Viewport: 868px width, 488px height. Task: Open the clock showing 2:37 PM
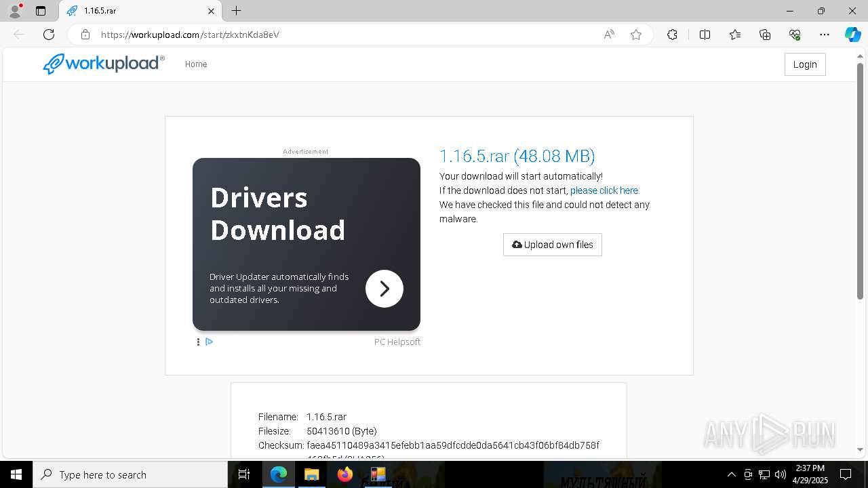click(x=810, y=474)
